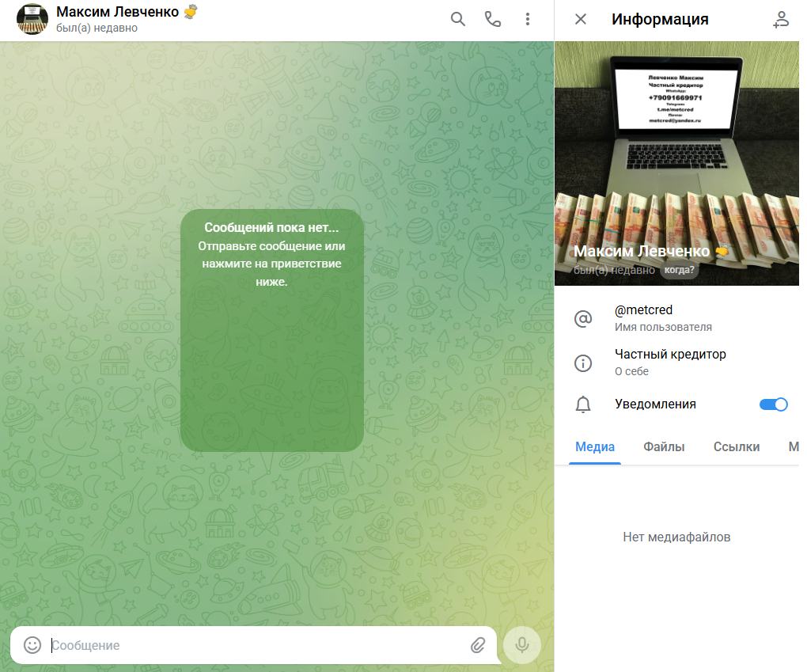Start a voice call with the phone icon
This screenshot has width=807, height=672.
tap(493, 20)
